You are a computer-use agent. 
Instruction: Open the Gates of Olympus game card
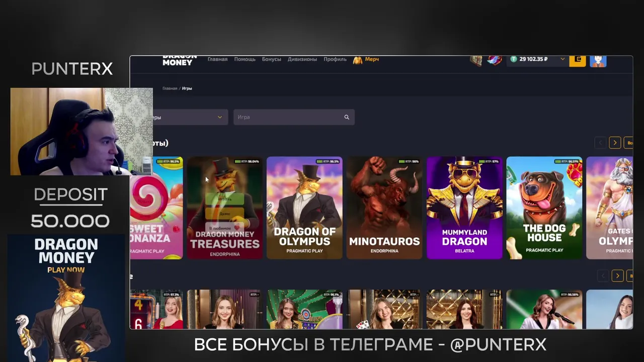[x=610, y=208]
